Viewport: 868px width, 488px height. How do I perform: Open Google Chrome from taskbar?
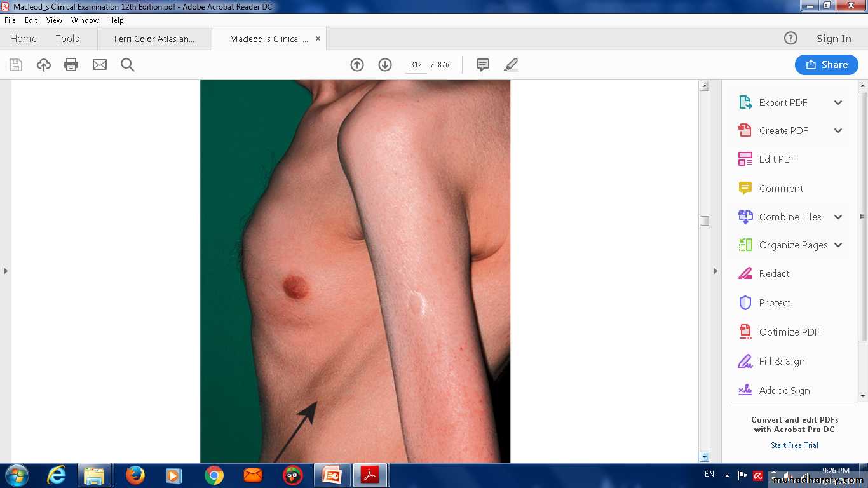click(214, 475)
